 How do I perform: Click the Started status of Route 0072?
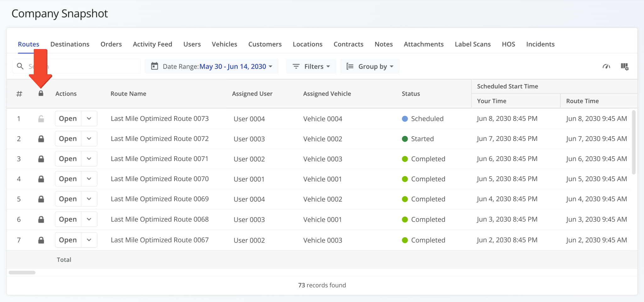click(418, 139)
